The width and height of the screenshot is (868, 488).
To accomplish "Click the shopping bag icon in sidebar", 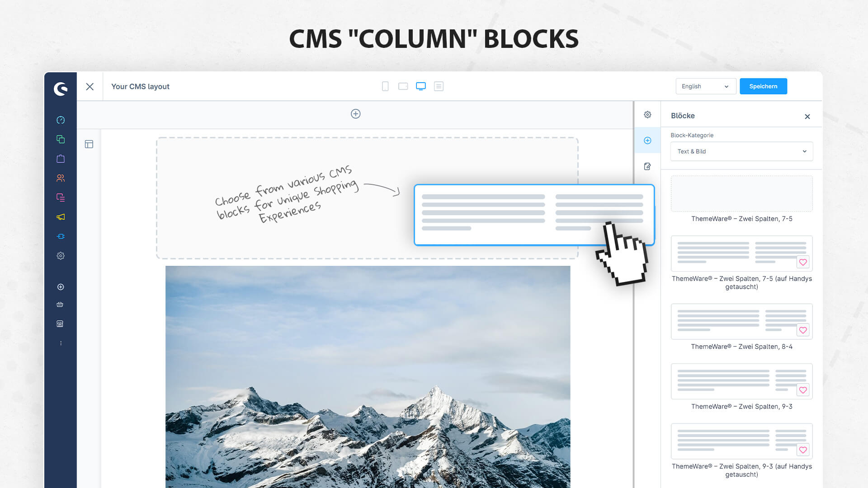I will tap(60, 158).
